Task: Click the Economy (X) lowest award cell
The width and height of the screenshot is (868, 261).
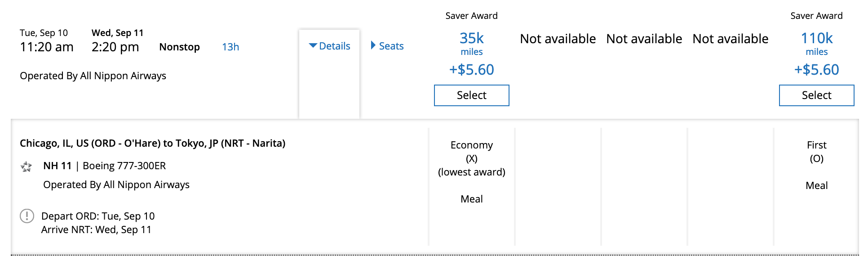Action: click(471, 158)
